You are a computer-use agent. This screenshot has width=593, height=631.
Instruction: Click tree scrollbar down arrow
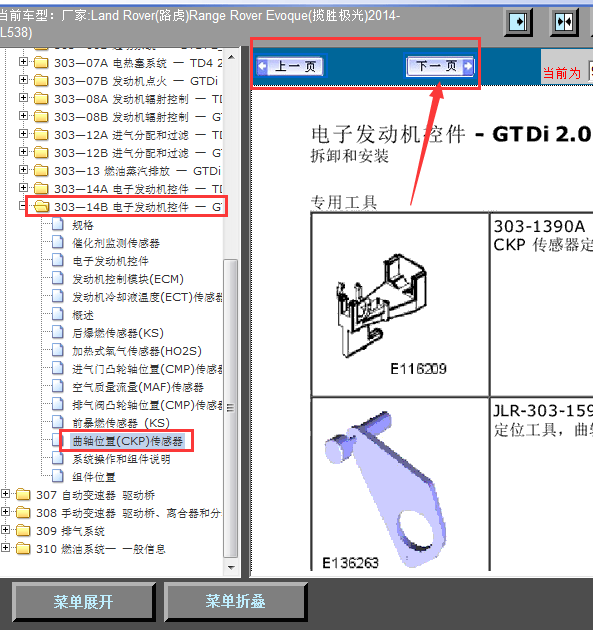click(231, 567)
